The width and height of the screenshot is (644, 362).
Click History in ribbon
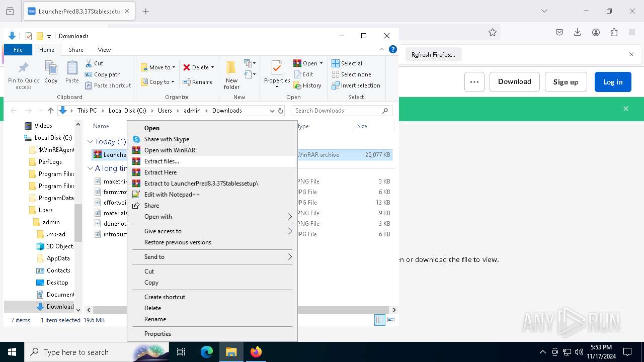pyautogui.click(x=307, y=85)
